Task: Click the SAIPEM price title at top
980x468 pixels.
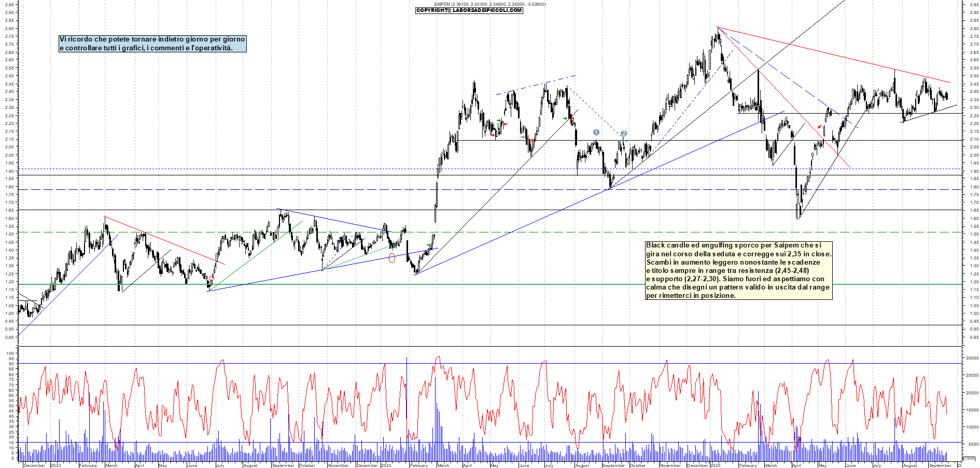Action: click(x=489, y=4)
